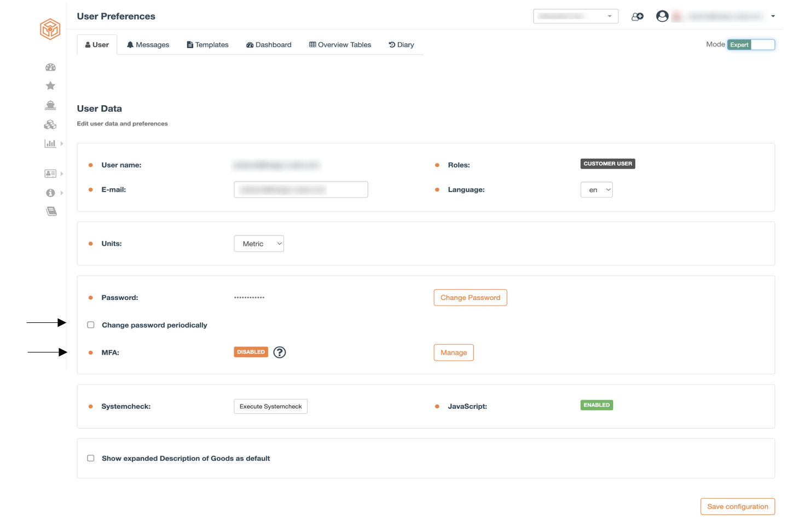Open the ID card sidebar icon
Viewport: 799px width, 532px height.
pos(50,174)
